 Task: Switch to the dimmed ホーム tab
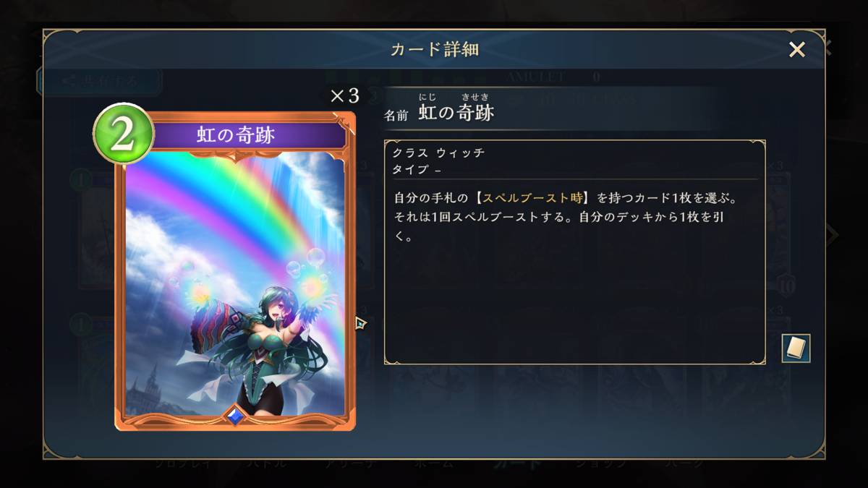[x=434, y=464]
